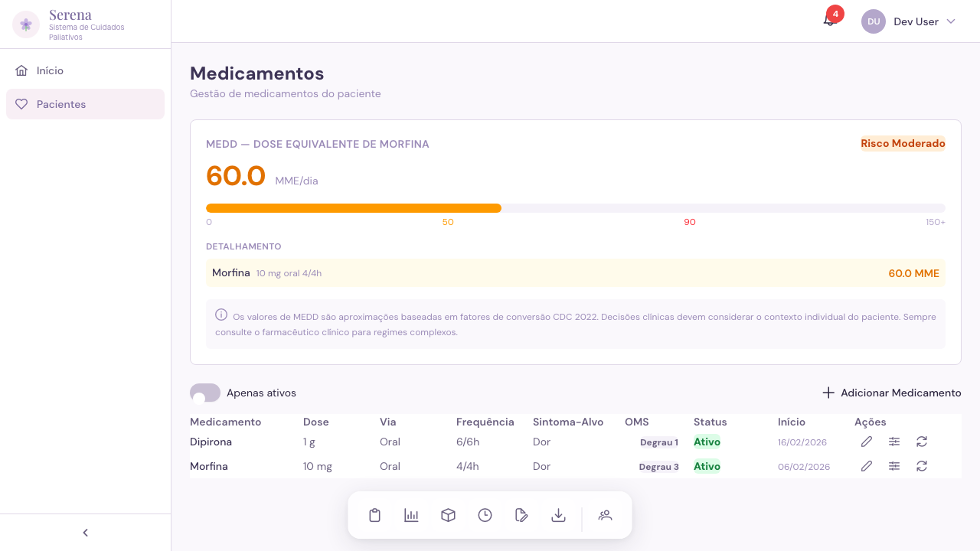
Task: Collapse the sidebar with the chevron
Action: click(85, 532)
